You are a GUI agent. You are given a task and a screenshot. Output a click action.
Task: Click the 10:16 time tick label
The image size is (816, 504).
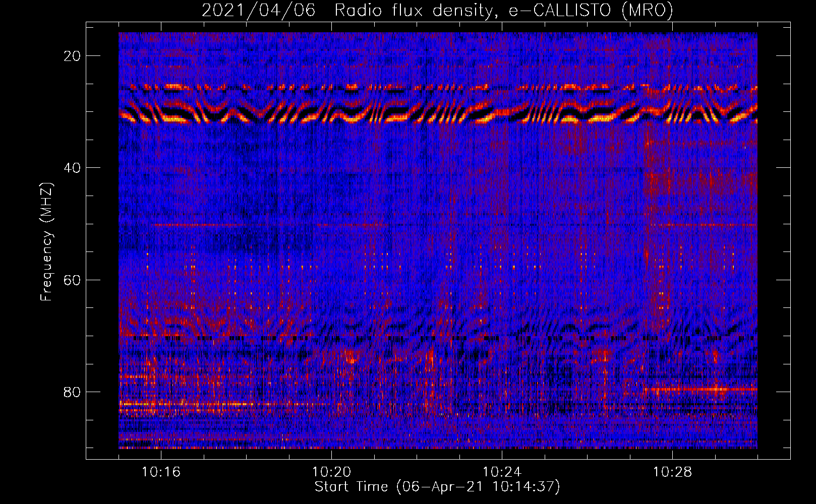pyautogui.click(x=161, y=472)
